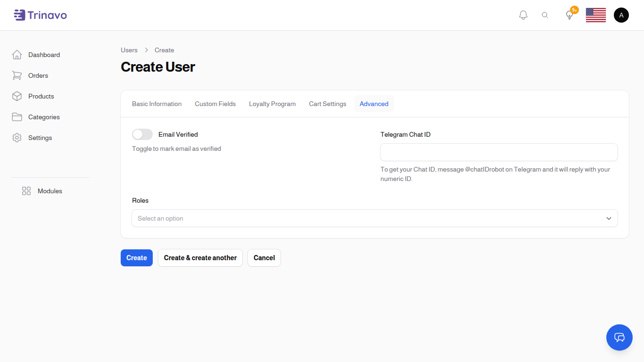644x362 pixels.
Task: Open the Loyalty Program tab
Action: point(272,104)
